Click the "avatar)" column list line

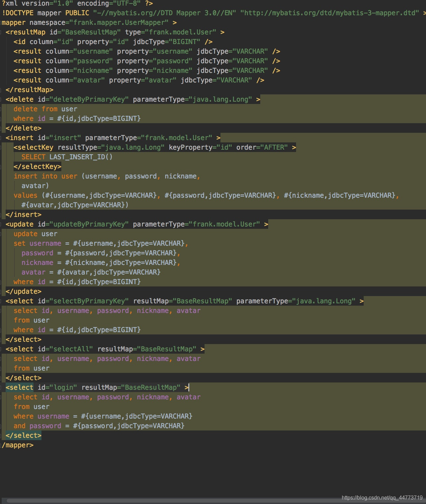click(35, 186)
